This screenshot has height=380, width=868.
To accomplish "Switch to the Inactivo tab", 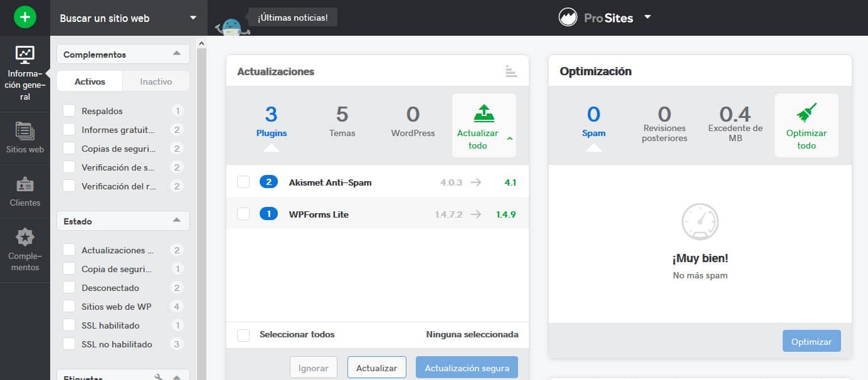I will 156,81.
